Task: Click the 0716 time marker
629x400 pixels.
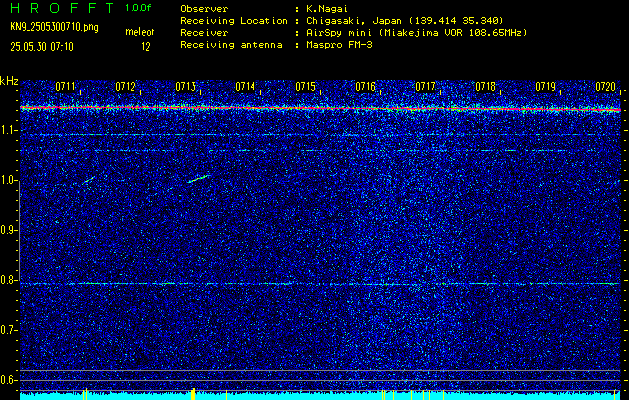Action: pyautogui.click(x=365, y=87)
